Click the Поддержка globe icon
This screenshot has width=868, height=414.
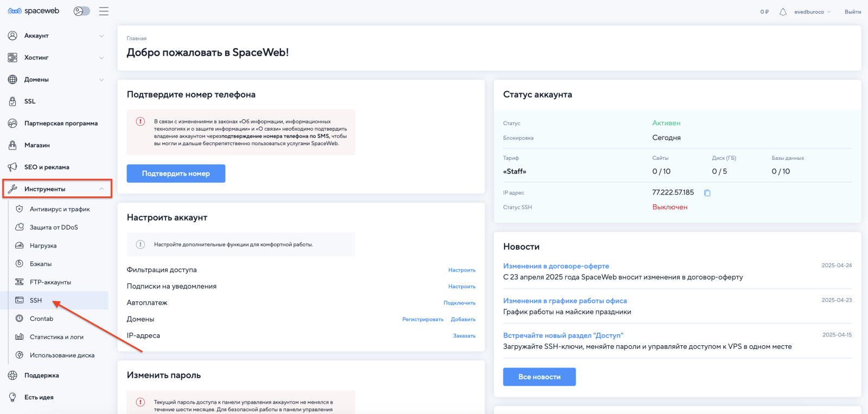12,376
